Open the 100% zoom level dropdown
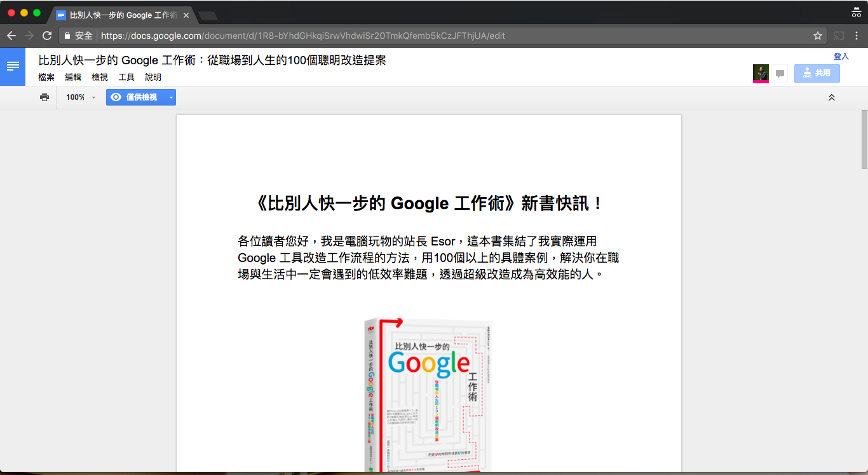868x475 pixels. point(81,97)
